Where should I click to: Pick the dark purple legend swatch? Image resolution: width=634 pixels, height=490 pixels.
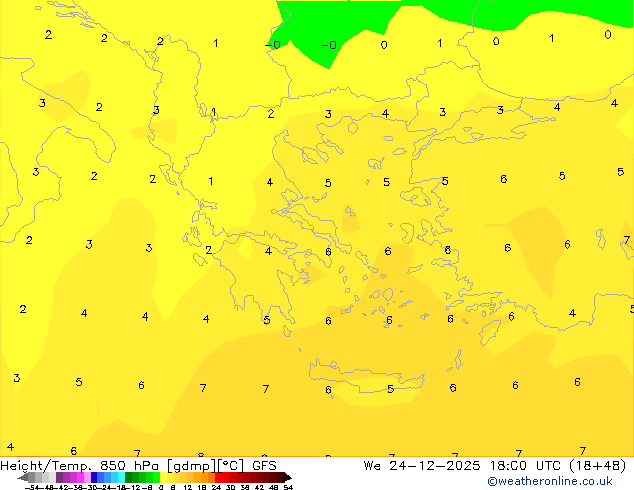pos(59,477)
